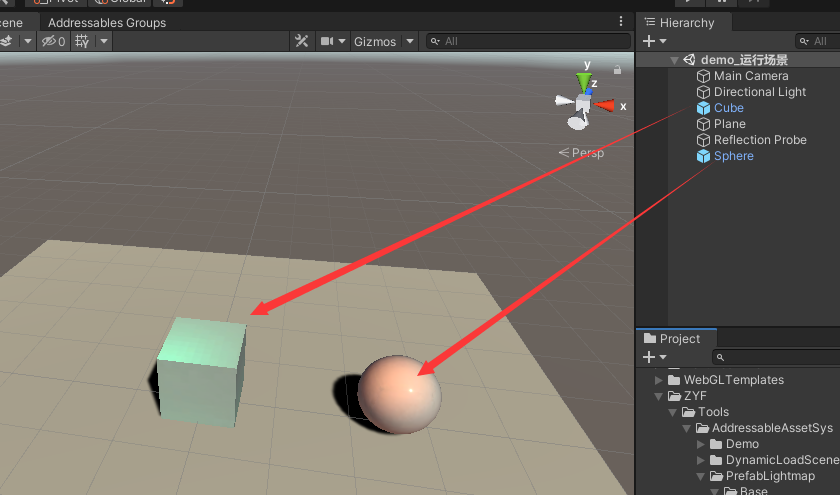Click the Plane object icon
This screenshot has height=495, width=840.
point(703,124)
